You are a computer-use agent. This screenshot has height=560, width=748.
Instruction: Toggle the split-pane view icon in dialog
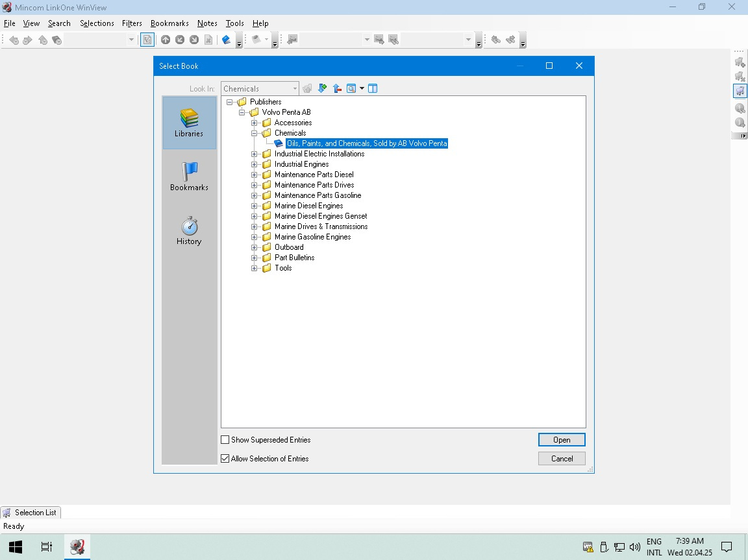373,88
